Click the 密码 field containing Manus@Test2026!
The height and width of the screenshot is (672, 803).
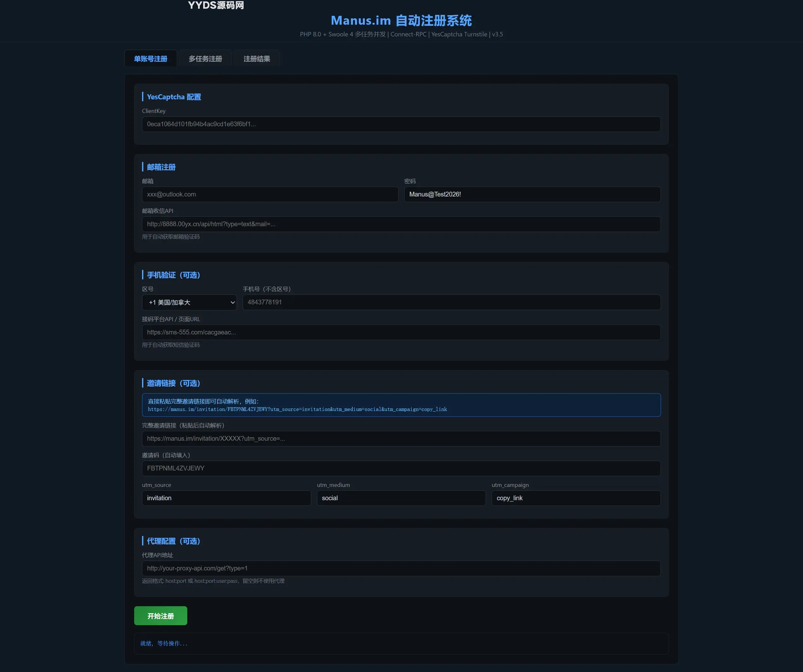(x=532, y=194)
